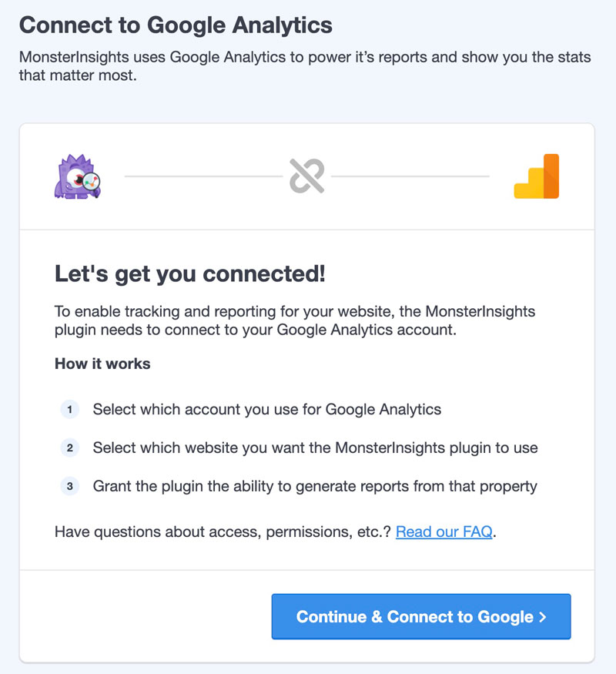
Task: Click the arrow chevron on the Continue button
Action: 542,617
